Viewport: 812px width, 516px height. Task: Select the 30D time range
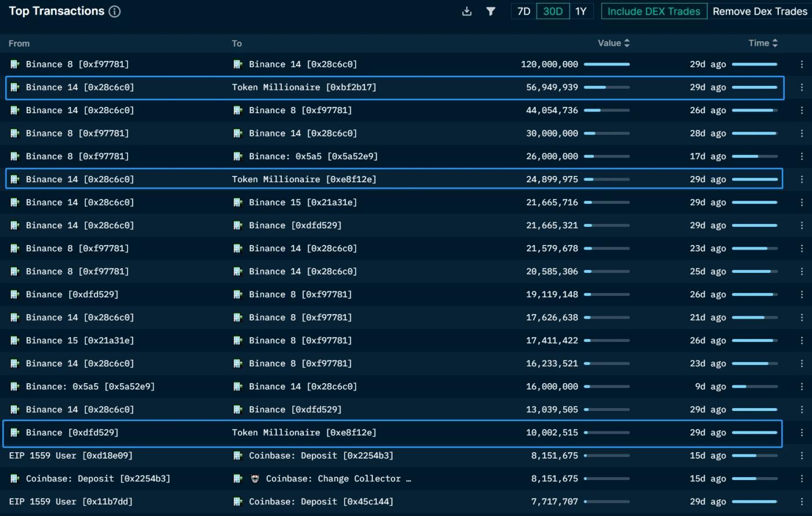pyautogui.click(x=552, y=11)
